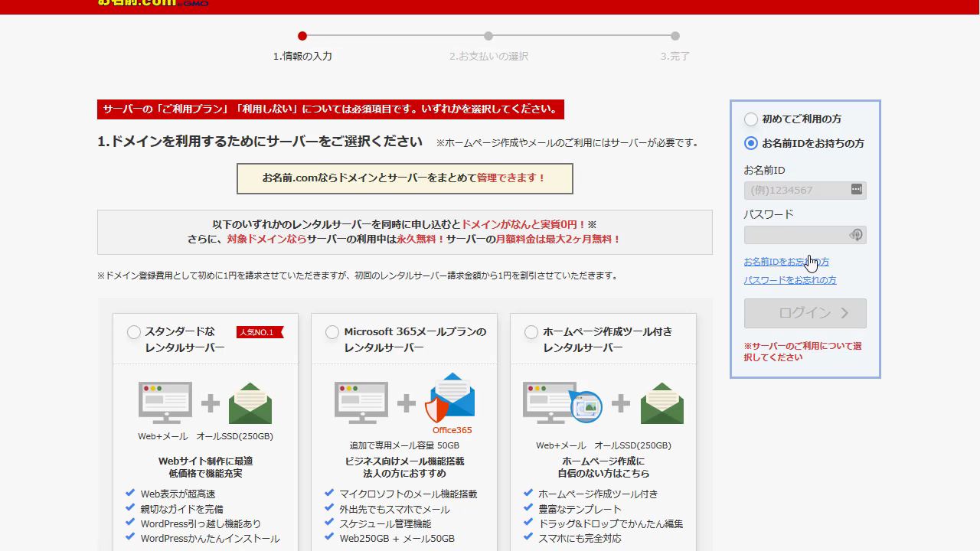Choose お名前IDをお持ちの方 option
This screenshot has height=551, width=980.
(x=751, y=143)
